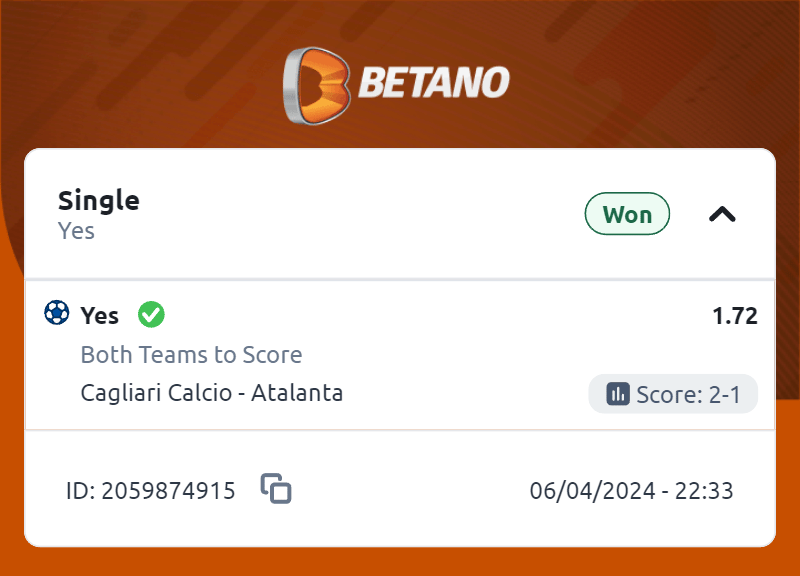
Task: Click the Won status badge
Action: click(x=627, y=214)
